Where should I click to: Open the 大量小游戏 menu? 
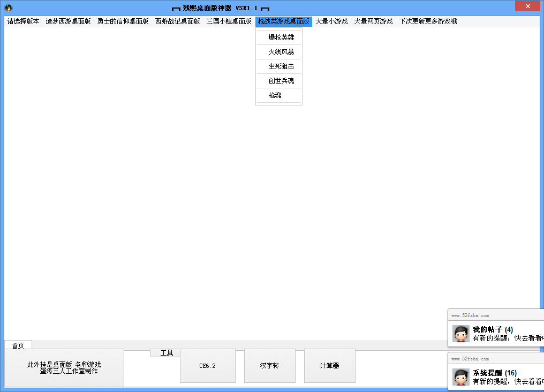[x=331, y=21]
